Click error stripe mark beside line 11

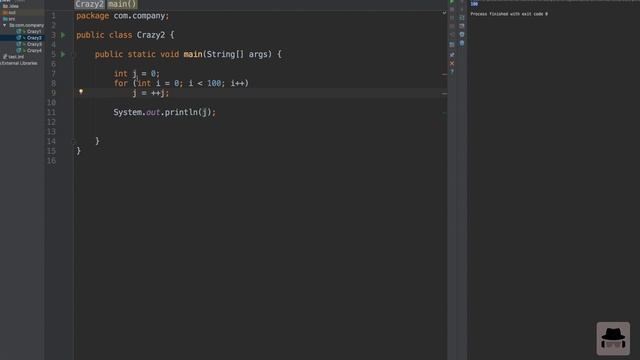coord(444,113)
